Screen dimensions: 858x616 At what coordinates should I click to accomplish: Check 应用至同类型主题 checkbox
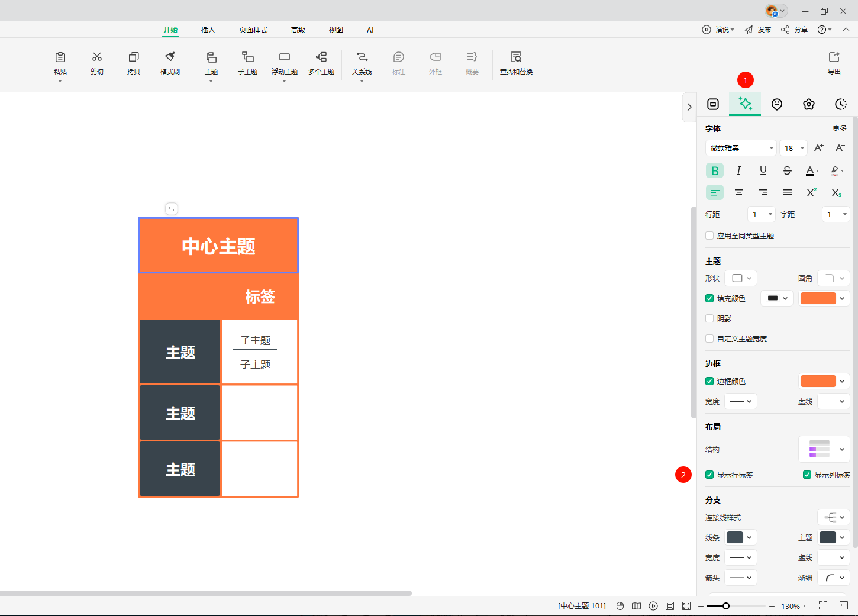(x=709, y=236)
